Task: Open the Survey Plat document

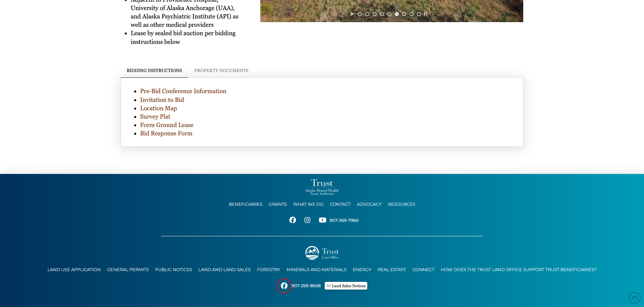Action: pos(155,117)
